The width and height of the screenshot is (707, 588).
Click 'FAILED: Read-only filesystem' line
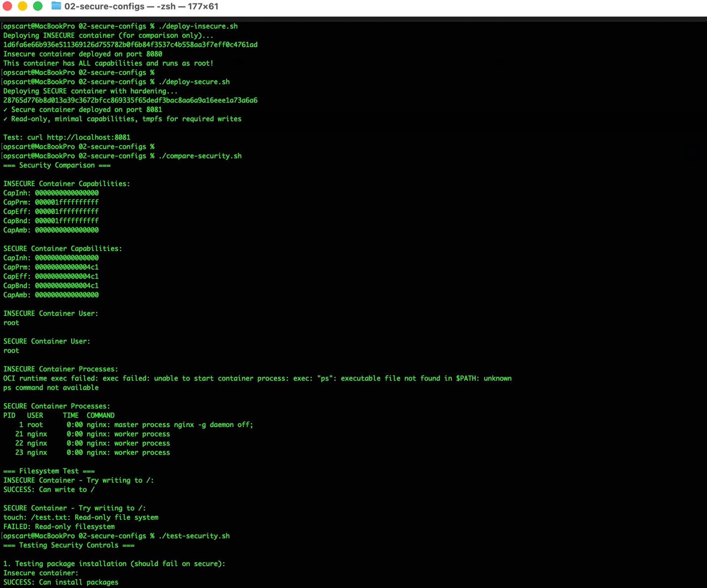point(59,527)
